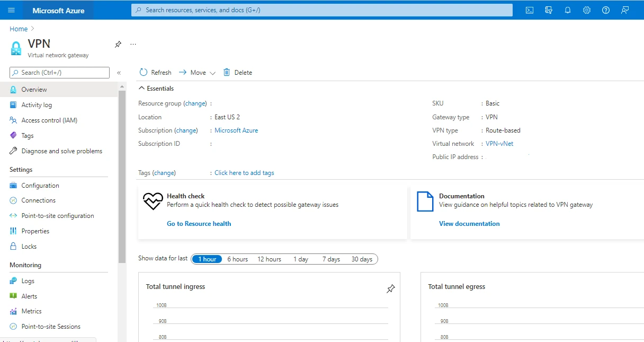This screenshot has width=644, height=342.
Task: Open Metrics under Monitoring
Action: [31, 311]
